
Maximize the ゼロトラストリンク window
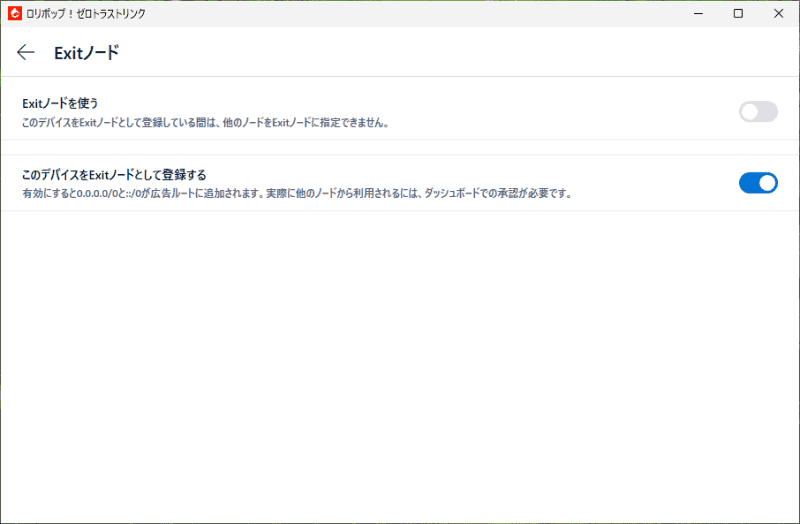[x=738, y=13]
